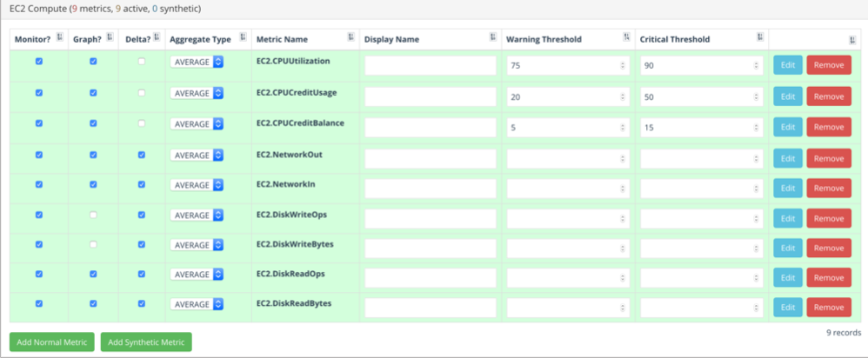Click sort icon in the actions column header
The height and width of the screenshot is (358, 868).
point(853,40)
